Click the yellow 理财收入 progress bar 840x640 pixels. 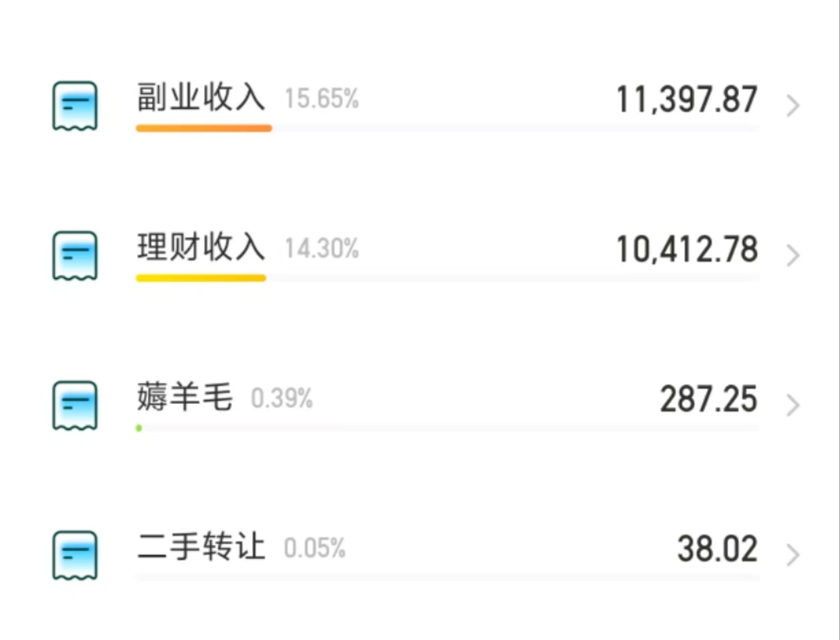[201, 278]
